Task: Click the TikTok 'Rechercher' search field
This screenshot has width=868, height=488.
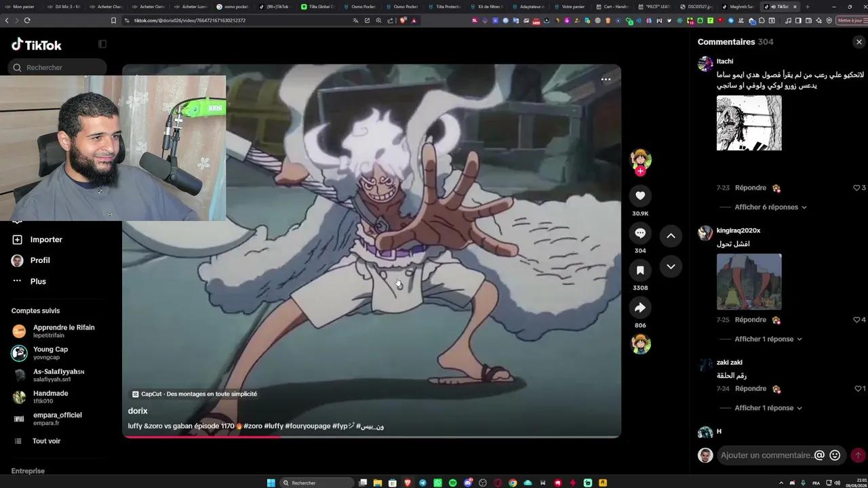Action: [x=58, y=68]
